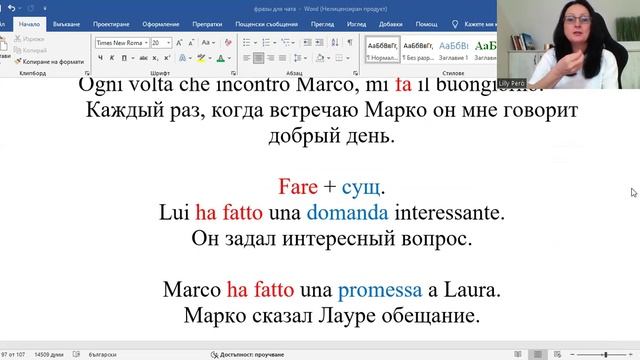Apply the Без разредка style

418,51
